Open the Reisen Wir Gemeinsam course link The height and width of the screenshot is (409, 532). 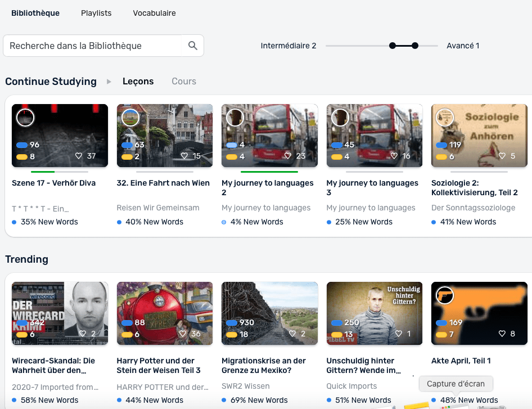tap(158, 208)
